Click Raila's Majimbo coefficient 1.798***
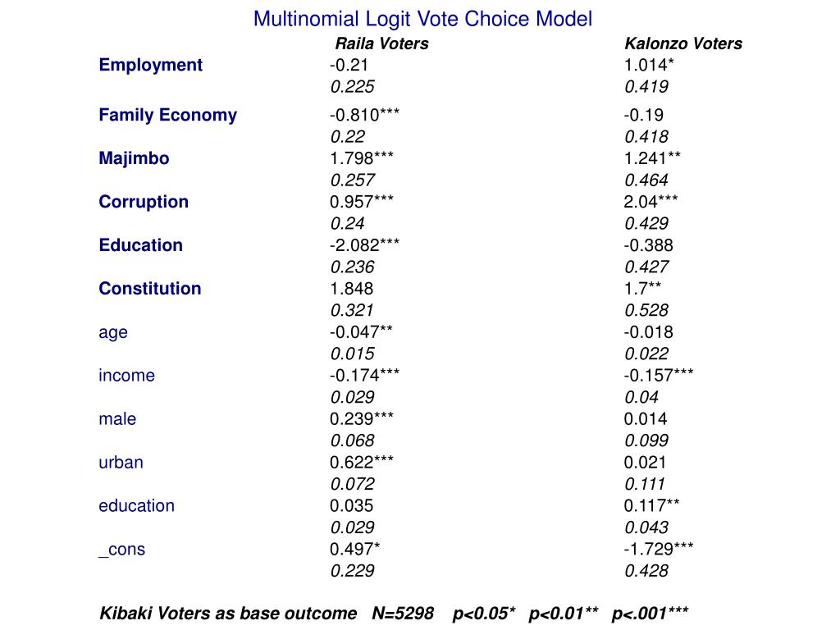 [362, 158]
